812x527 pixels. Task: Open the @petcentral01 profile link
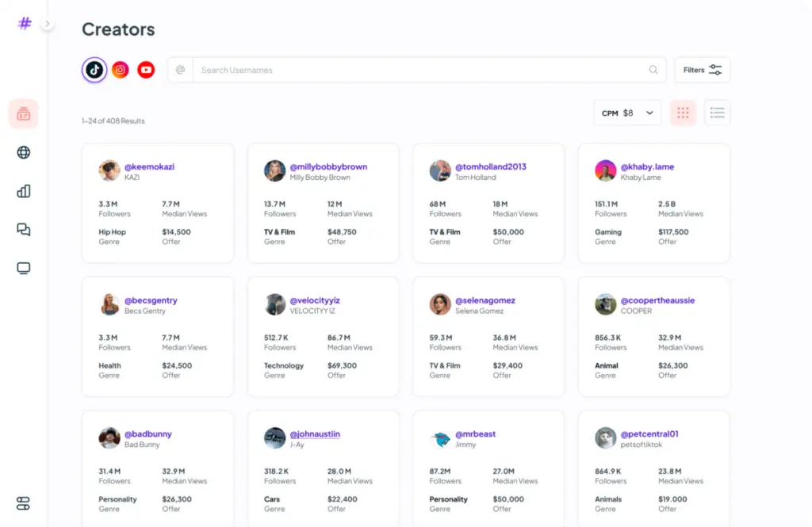(x=649, y=433)
